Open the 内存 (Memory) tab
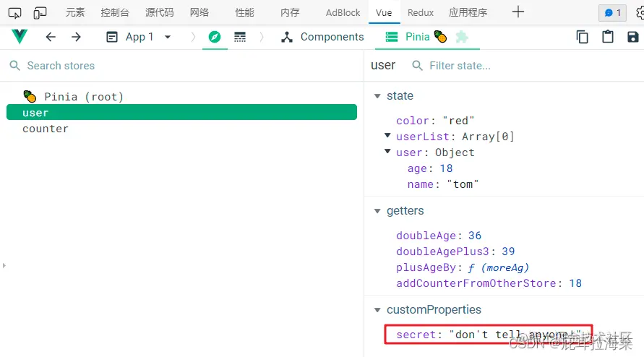The width and height of the screenshot is (644, 357). tap(290, 13)
